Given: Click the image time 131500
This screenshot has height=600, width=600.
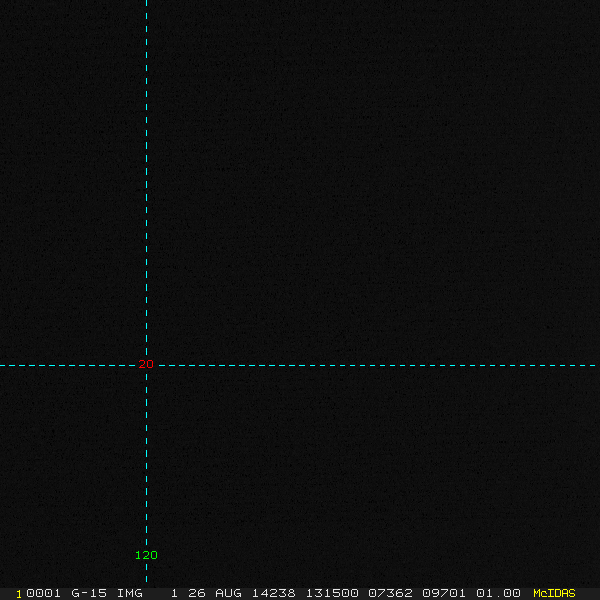Looking at the screenshot, I should pos(331,593).
